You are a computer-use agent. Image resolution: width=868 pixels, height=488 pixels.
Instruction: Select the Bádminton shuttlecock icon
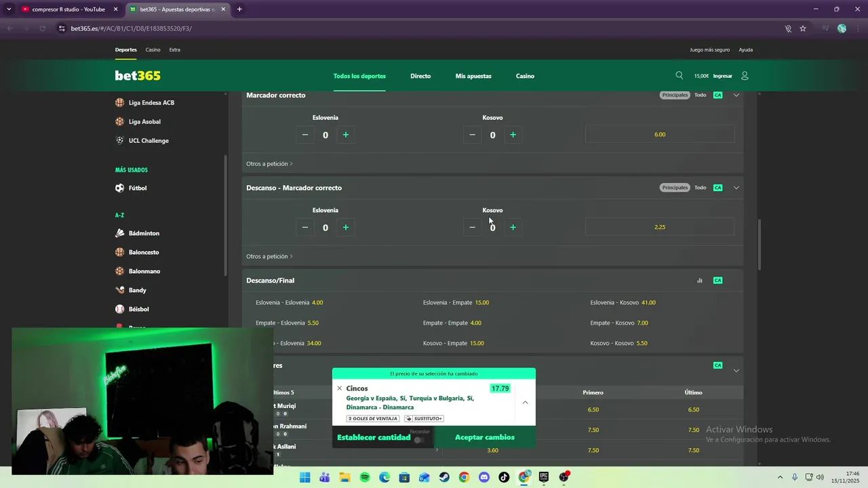coord(120,233)
